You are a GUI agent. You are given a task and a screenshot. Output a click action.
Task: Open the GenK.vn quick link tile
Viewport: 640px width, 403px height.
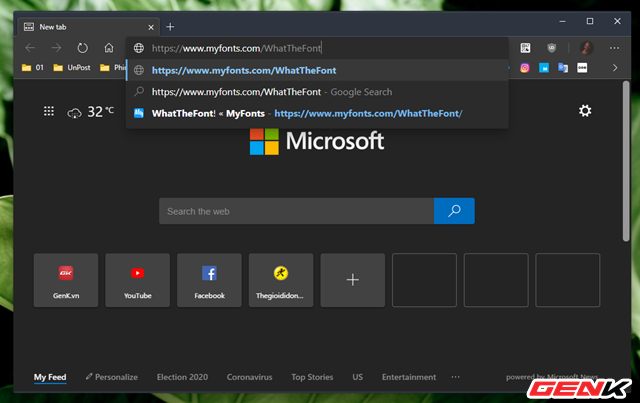(x=66, y=279)
